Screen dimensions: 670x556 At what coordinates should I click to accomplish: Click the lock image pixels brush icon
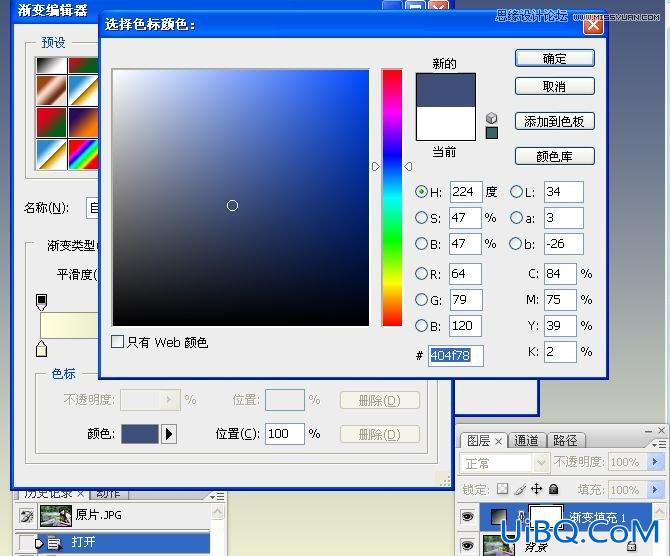tap(520, 489)
